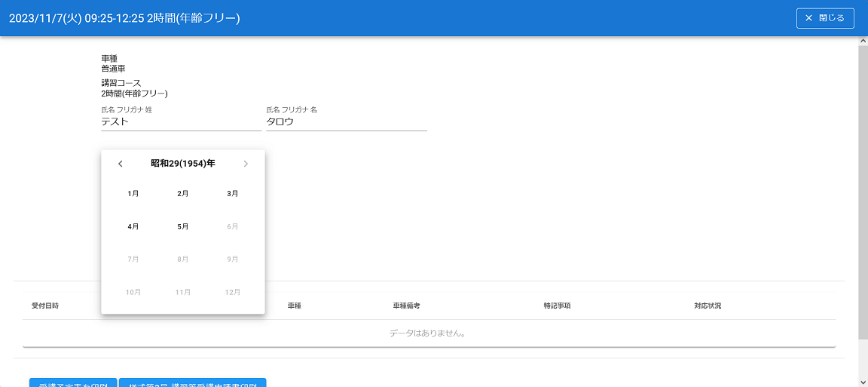Click the 車種 table column header
The height and width of the screenshot is (387, 868).
coord(295,306)
